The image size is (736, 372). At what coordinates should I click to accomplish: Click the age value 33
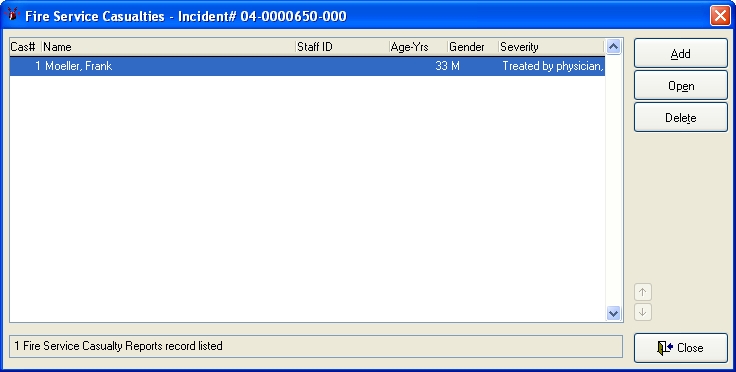441,66
